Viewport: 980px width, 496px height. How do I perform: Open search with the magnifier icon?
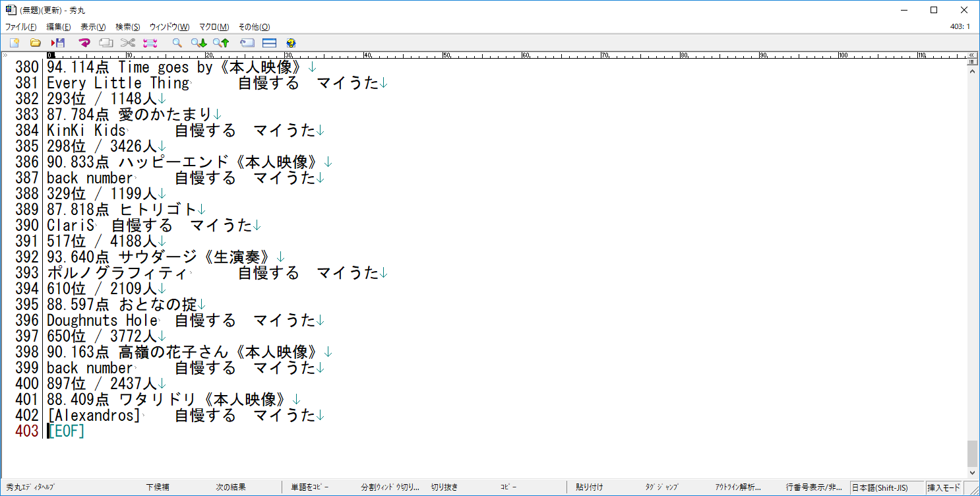pyautogui.click(x=177, y=43)
